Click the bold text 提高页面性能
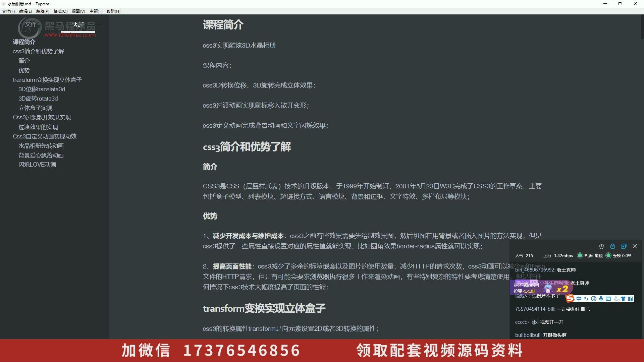This screenshot has width=644, height=362. pos(232,266)
